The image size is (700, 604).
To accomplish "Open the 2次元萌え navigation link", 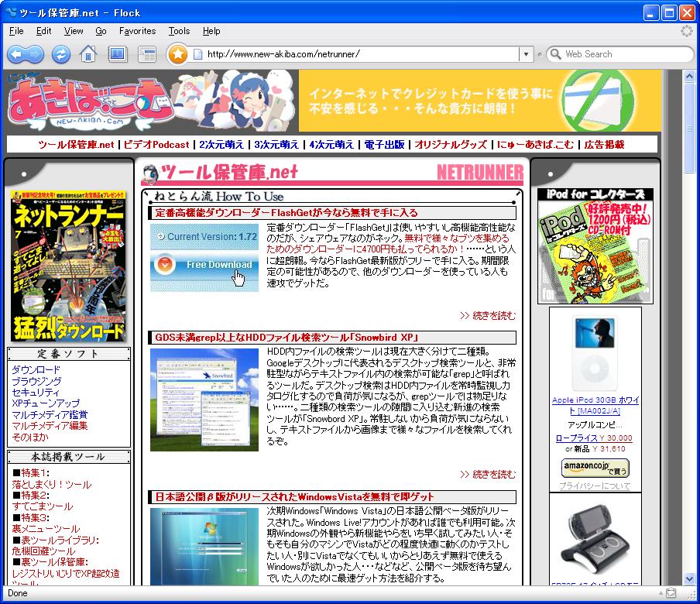I will [221, 145].
